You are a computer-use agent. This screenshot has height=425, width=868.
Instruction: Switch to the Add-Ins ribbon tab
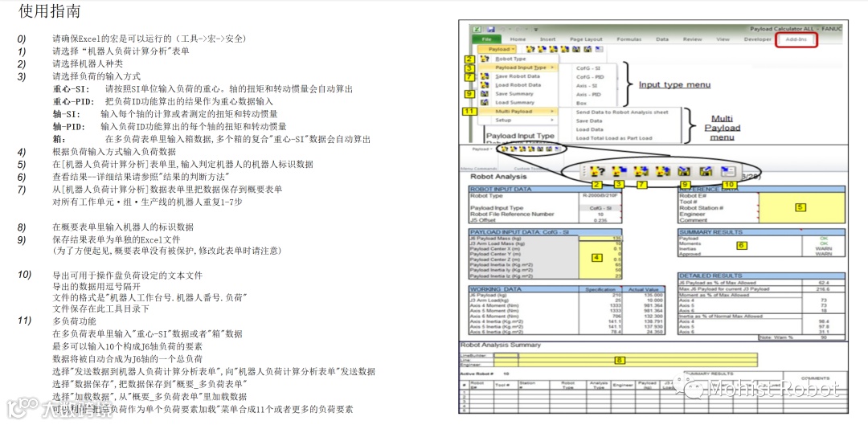tap(796, 40)
